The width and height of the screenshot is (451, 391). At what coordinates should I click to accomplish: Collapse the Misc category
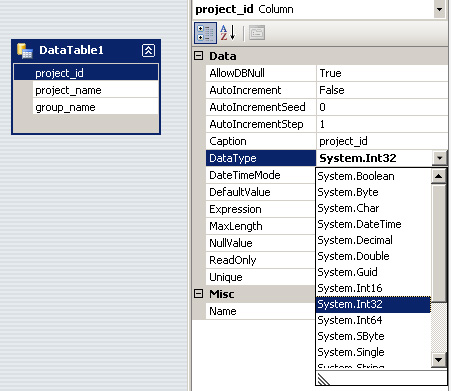[198, 294]
